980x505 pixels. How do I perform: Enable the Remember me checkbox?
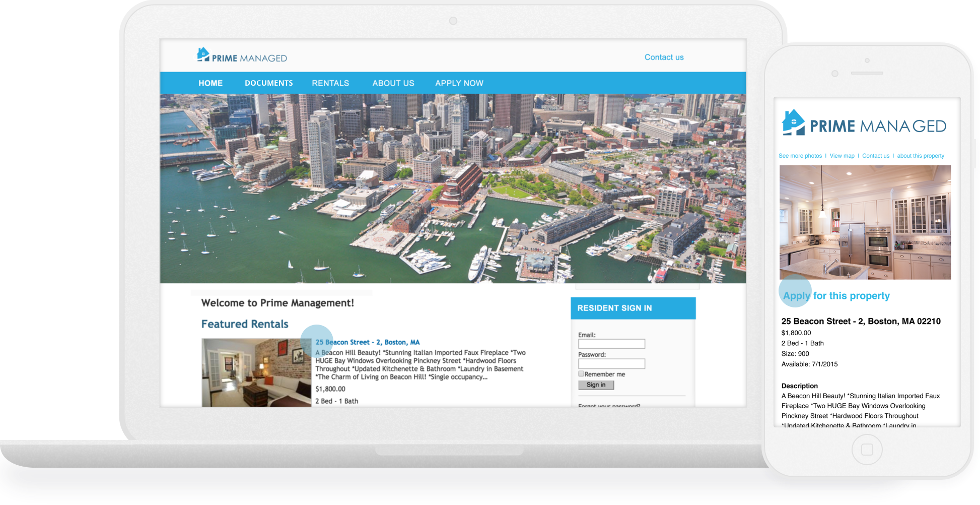point(581,374)
